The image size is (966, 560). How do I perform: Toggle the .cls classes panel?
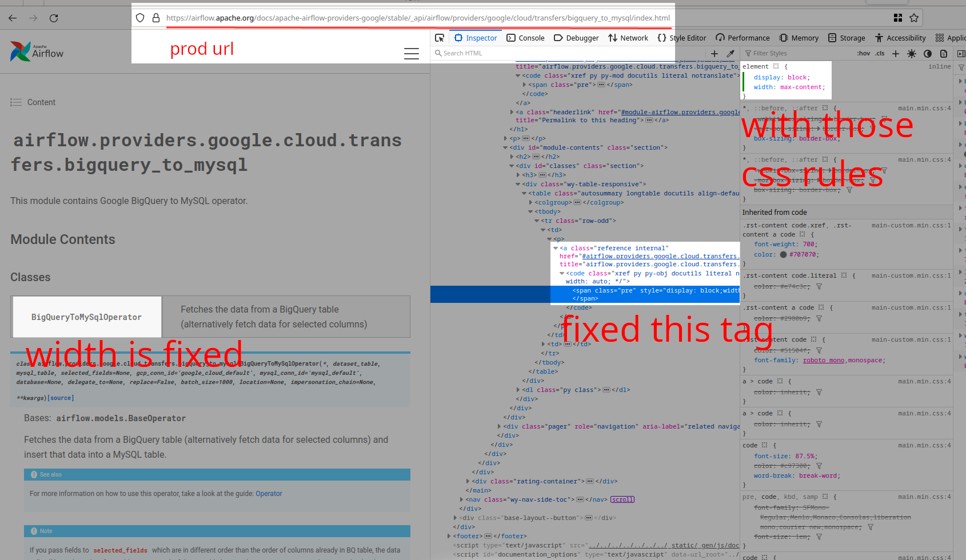(x=880, y=53)
